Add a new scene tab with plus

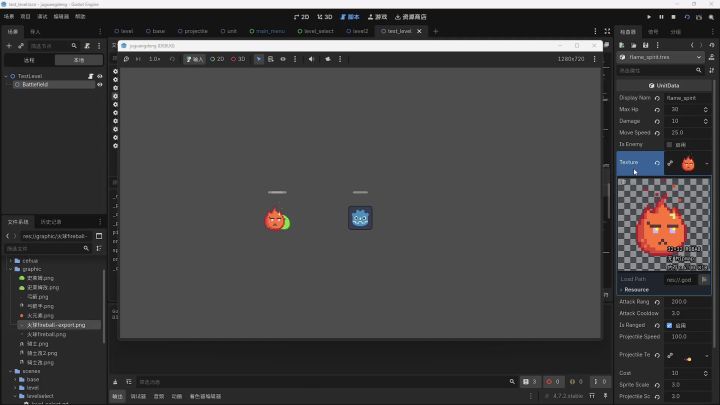[x=435, y=31]
